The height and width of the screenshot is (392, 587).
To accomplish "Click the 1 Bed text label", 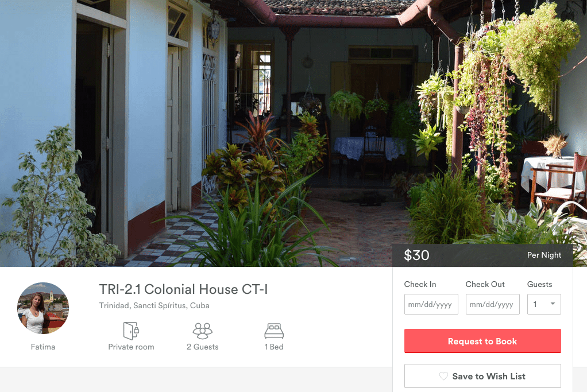I will pyautogui.click(x=274, y=347).
